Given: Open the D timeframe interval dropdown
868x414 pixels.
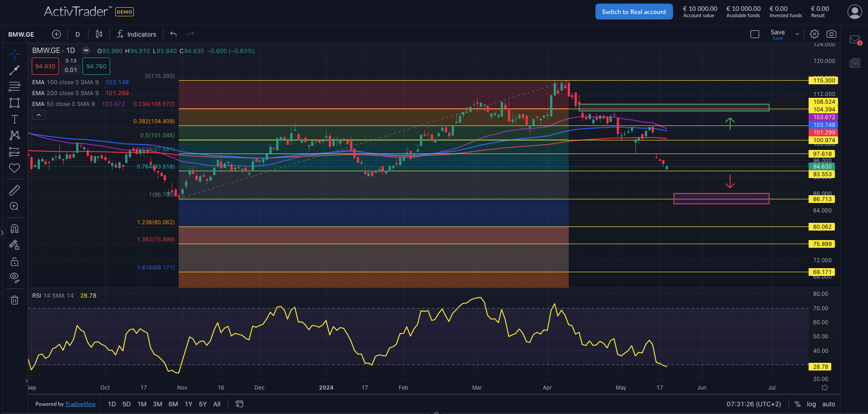Looking at the screenshot, I should pyautogui.click(x=78, y=34).
